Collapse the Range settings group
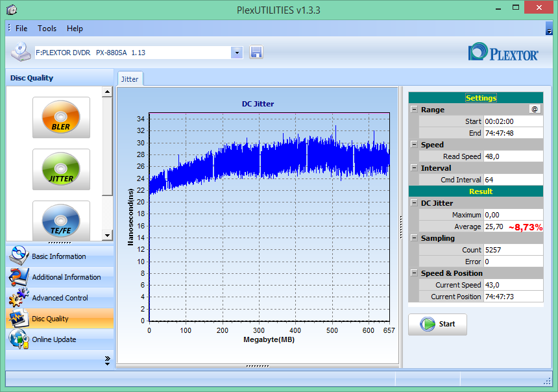558x392 pixels. (414, 109)
